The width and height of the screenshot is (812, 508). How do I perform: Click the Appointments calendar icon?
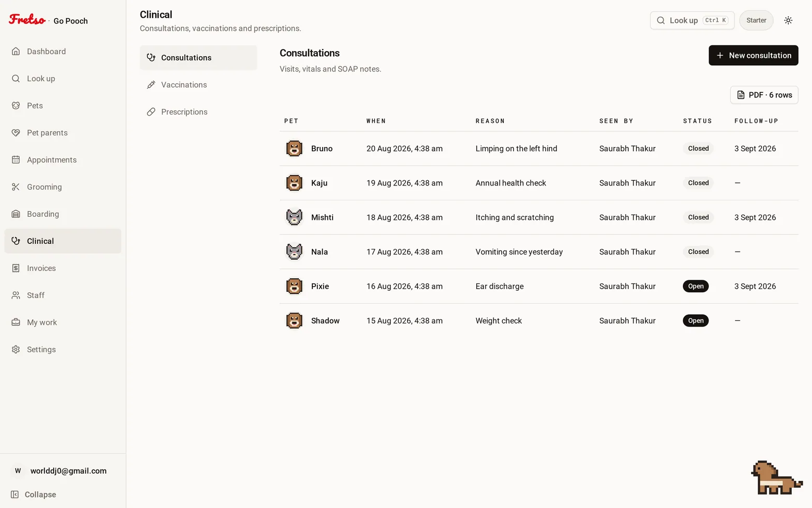click(x=16, y=160)
